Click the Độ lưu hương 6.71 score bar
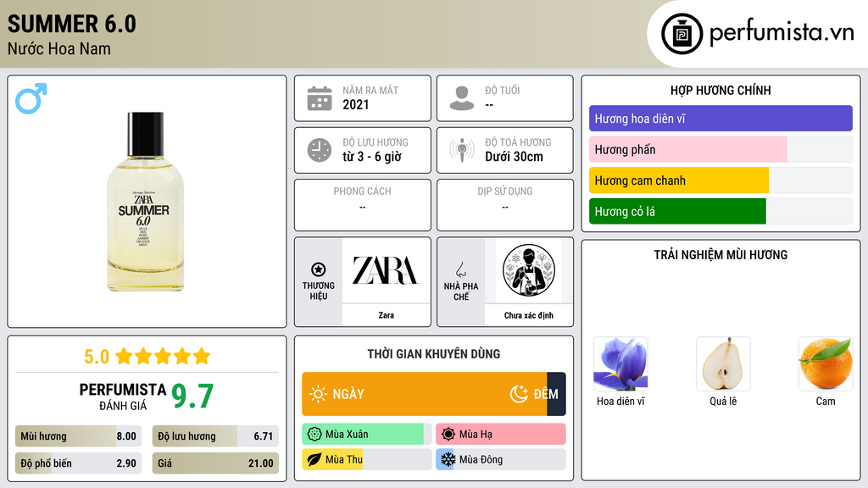The width and height of the screenshot is (868, 488). click(215, 436)
